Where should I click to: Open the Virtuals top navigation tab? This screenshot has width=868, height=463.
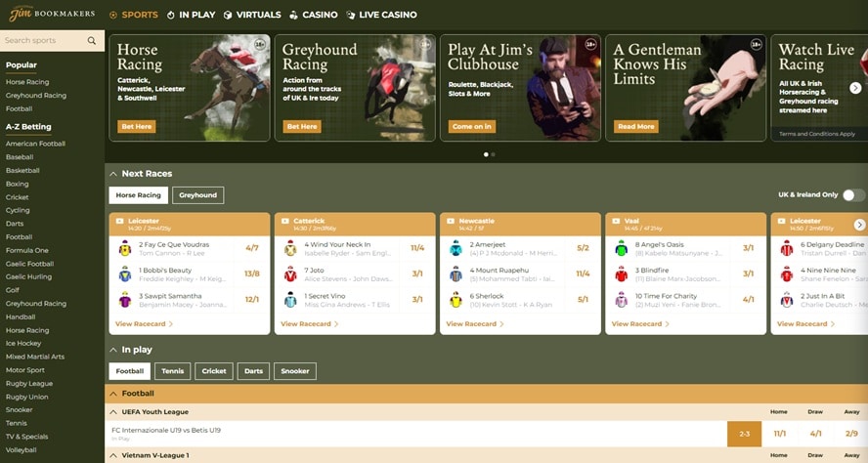pos(252,15)
